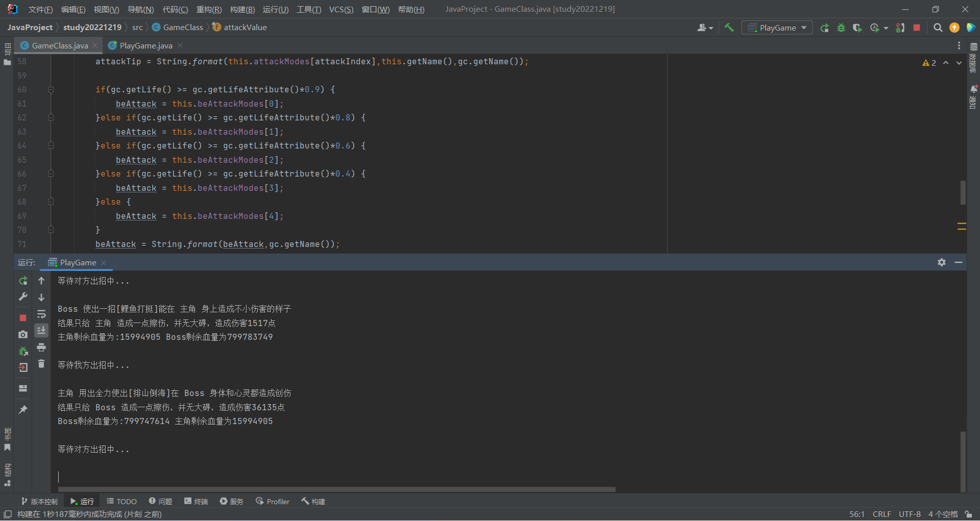Collapse the else block at line 68
This screenshot has height=521, width=980.
[x=51, y=202]
